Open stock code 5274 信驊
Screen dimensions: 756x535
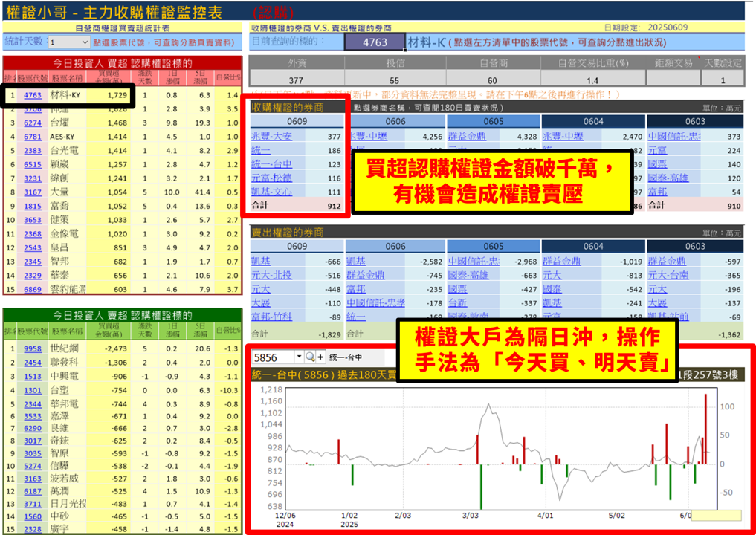[x=33, y=466]
